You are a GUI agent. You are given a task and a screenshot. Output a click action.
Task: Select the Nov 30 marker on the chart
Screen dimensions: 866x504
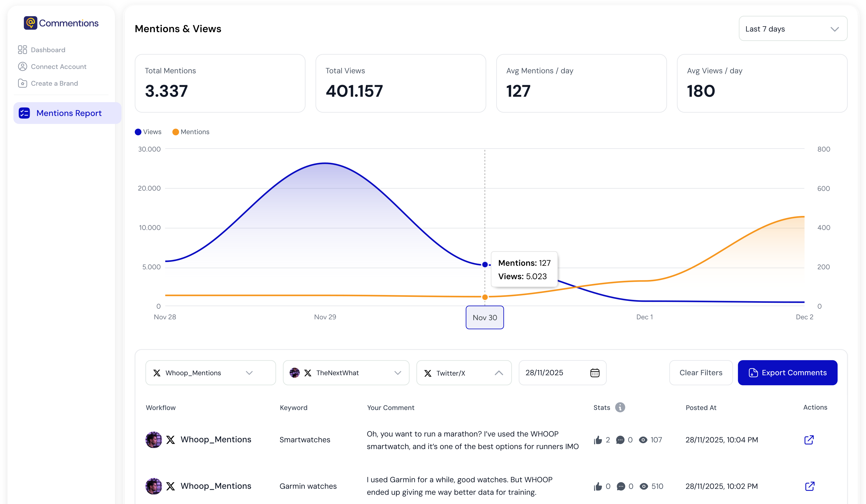[x=485, y=317]
